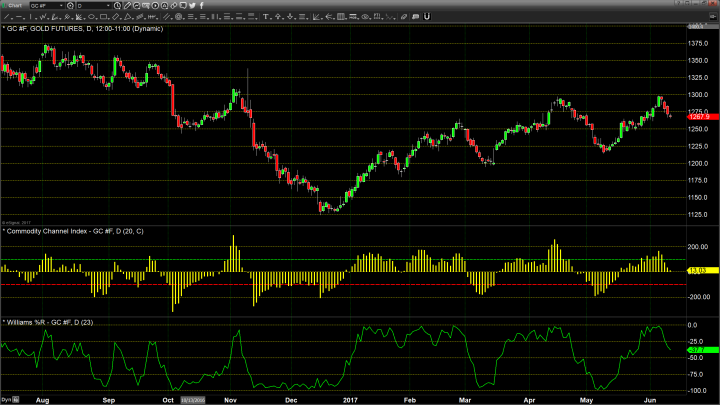The width and height of the screenshot is (720, 405).
Task: Click the Jun label on time axis
Action: tap(650, 400)
